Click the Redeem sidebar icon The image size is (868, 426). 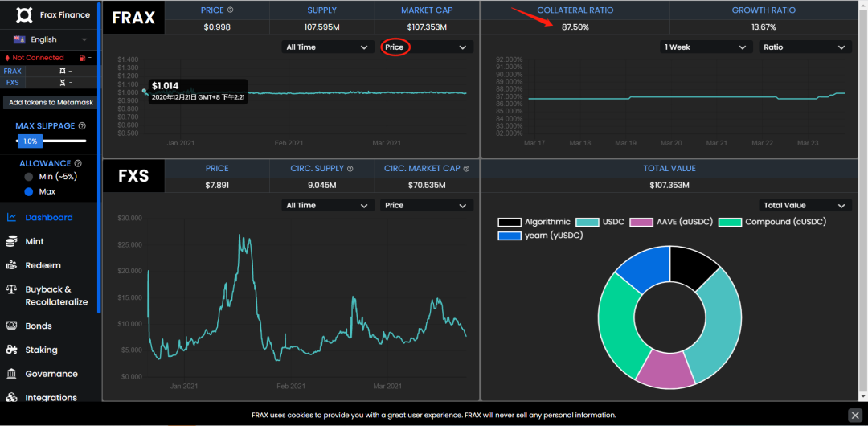11,265
